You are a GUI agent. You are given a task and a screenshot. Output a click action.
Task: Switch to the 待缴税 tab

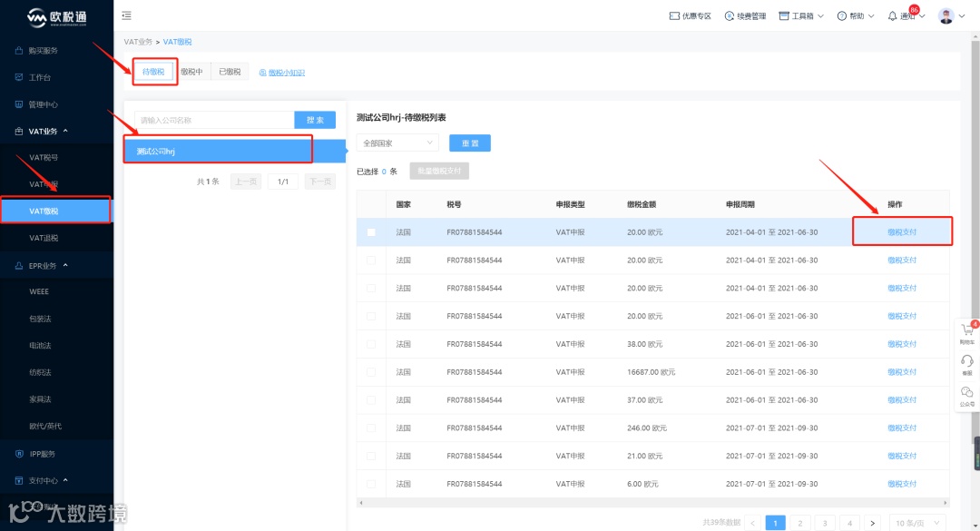(x=153, y=72)
